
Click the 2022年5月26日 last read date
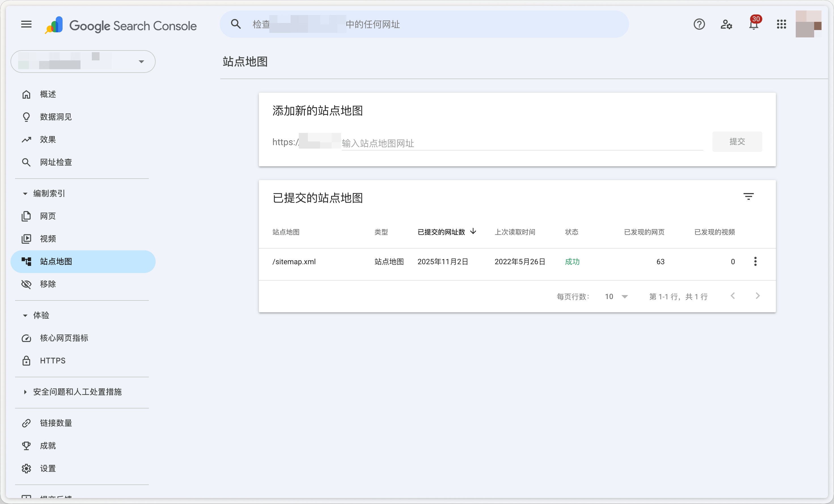click(520, 262)
